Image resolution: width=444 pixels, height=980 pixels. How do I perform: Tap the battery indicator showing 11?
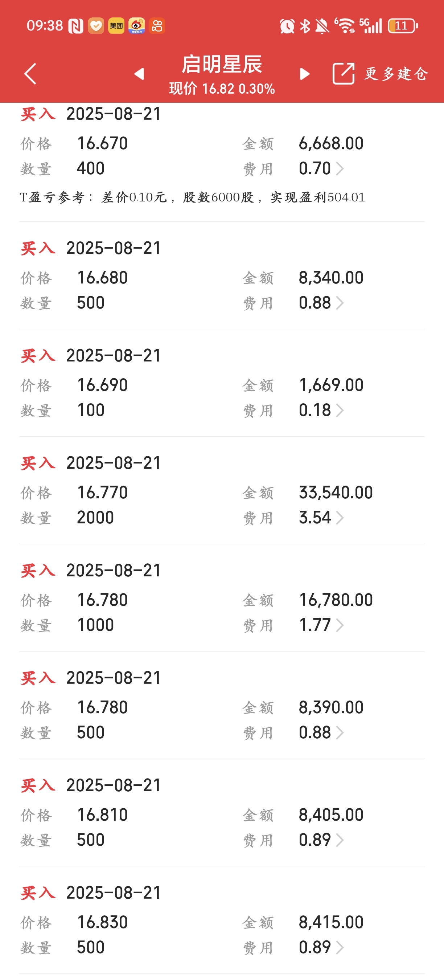coord(403,26)
